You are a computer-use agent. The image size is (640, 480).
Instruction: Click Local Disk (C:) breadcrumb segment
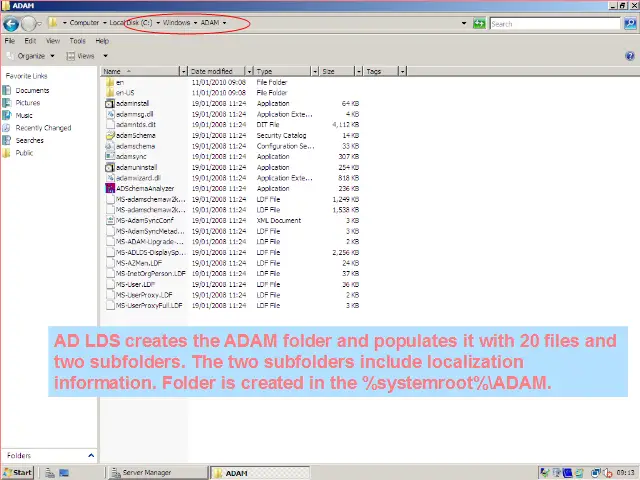coord(131,23)
